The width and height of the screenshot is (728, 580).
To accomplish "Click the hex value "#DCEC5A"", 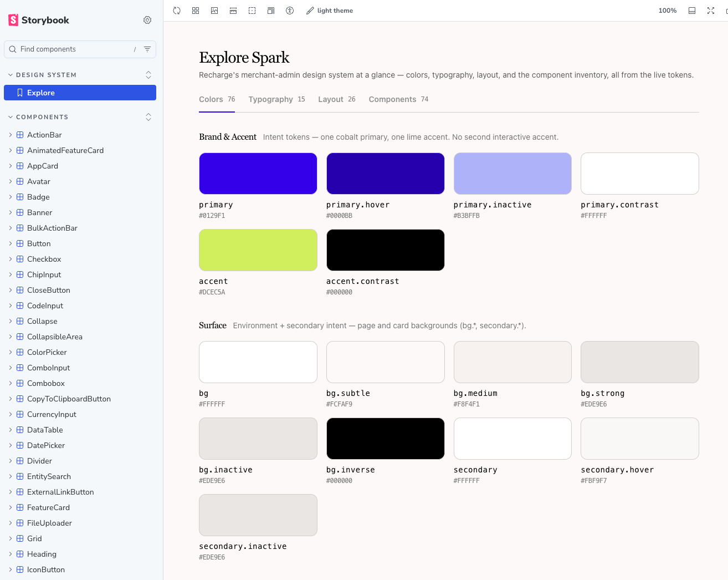I will (212, 292).
